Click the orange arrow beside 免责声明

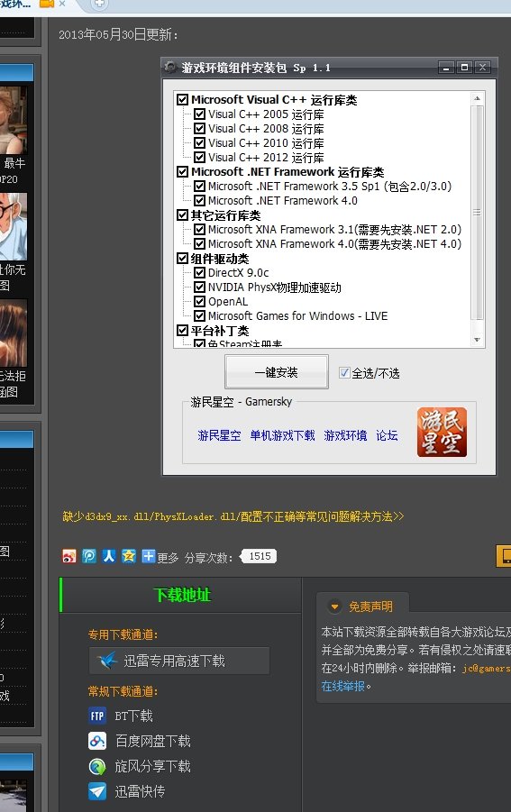[334, 607]
